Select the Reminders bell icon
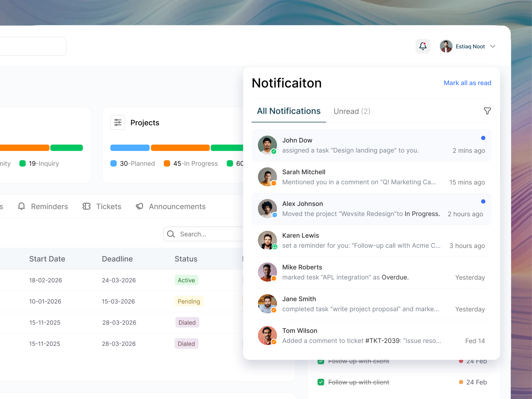 [x=21, y=206]
